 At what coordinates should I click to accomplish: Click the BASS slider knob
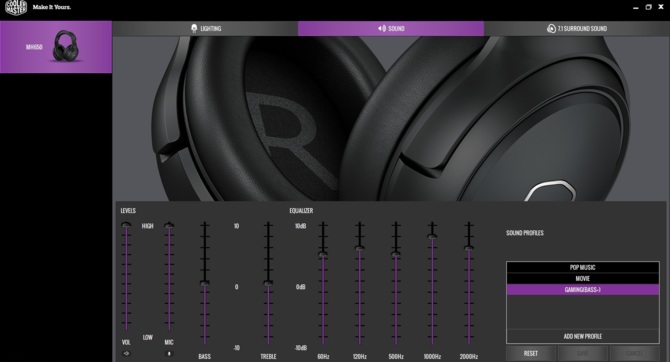coord(205,283)
